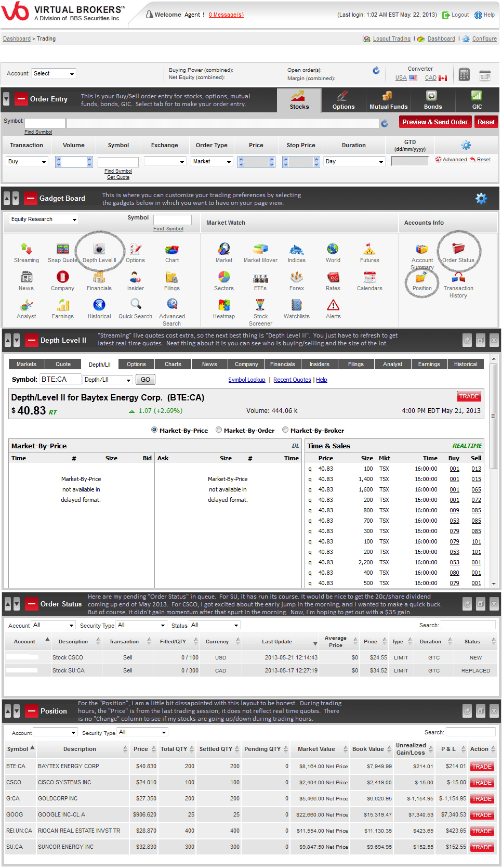
Task: Open the Company research icon
Action: pyautogui.click(x=63, y=277)
